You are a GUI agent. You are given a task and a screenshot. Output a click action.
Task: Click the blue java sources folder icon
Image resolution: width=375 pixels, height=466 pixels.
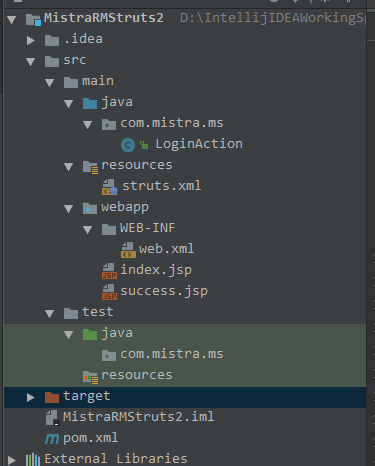coord(90,103)
